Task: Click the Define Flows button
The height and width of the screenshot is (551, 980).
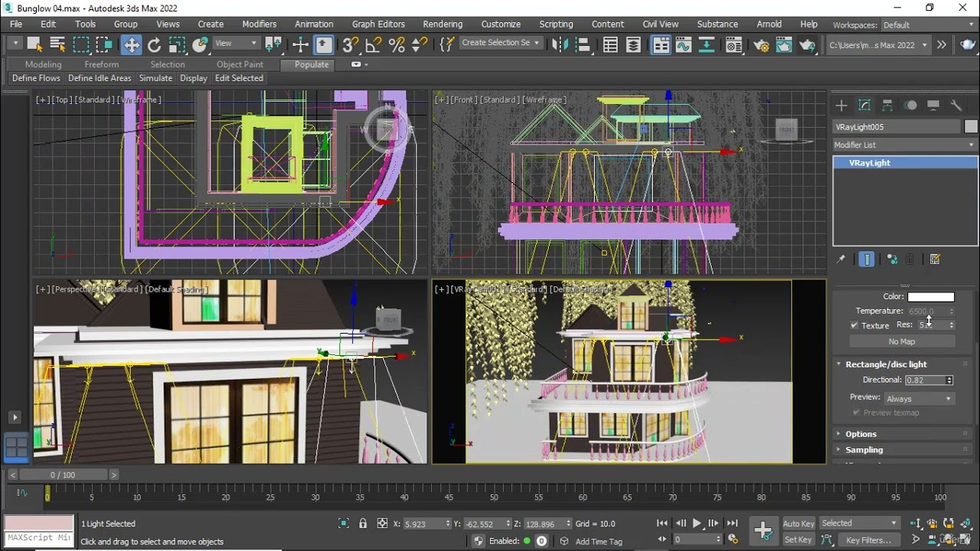Action: tap(36, 78)
